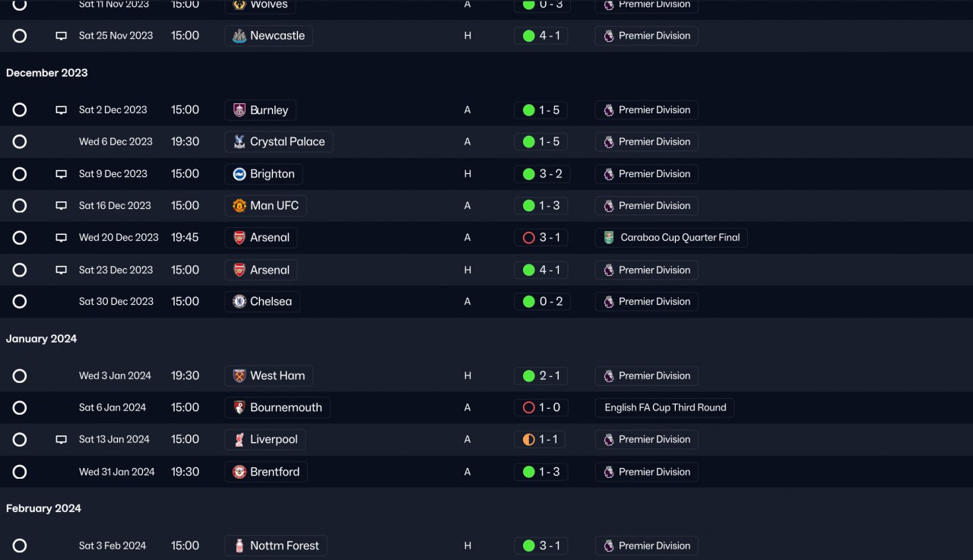Select the circle next to Brentford fixture
Image resolution: width=973 pixels, height=560 pixels.
20,472
